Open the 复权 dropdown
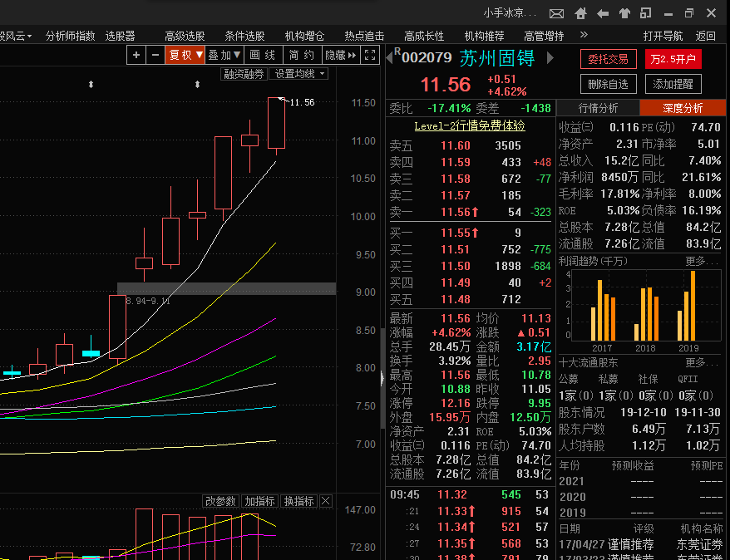Screen dimensions: 730x560 point(185,55)
